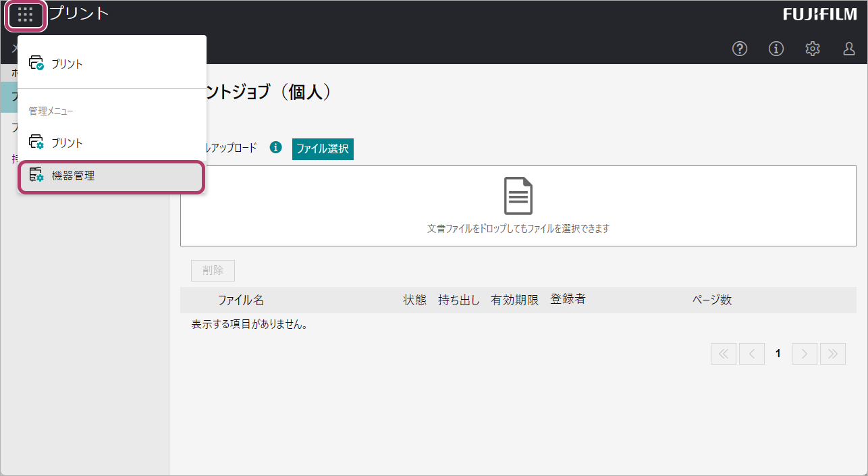Viewport: 868px width, 476px height.
Task: Go to first page with double-left arrow
Action: (x=724, y=354)
